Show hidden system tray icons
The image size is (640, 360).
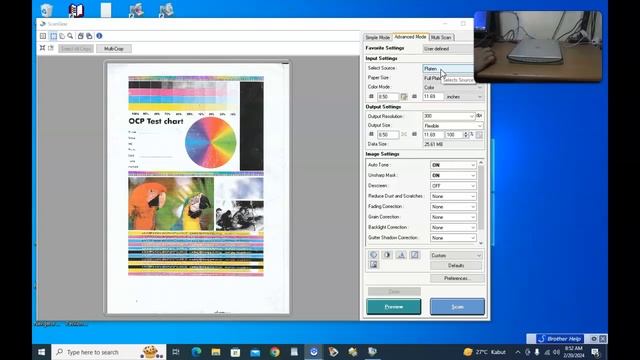pyautogui.click(x=518, y=352)
